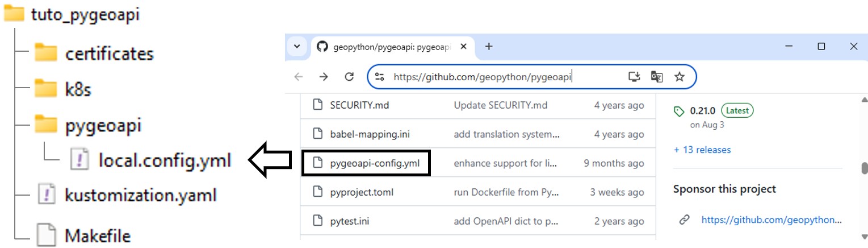Image resolution: width=868 pixels, height=248 pixels.
Task: Open pygeoapi-config.yml file
Action: click(375, 163)
